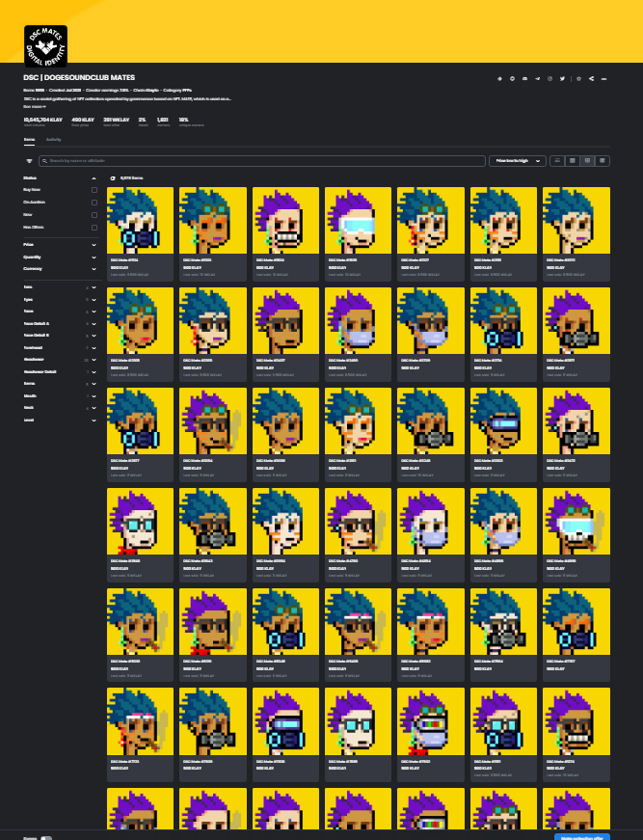Click the DSC Mates collection logo
Viewport: 643px width, 840px height.
[45, 46]
